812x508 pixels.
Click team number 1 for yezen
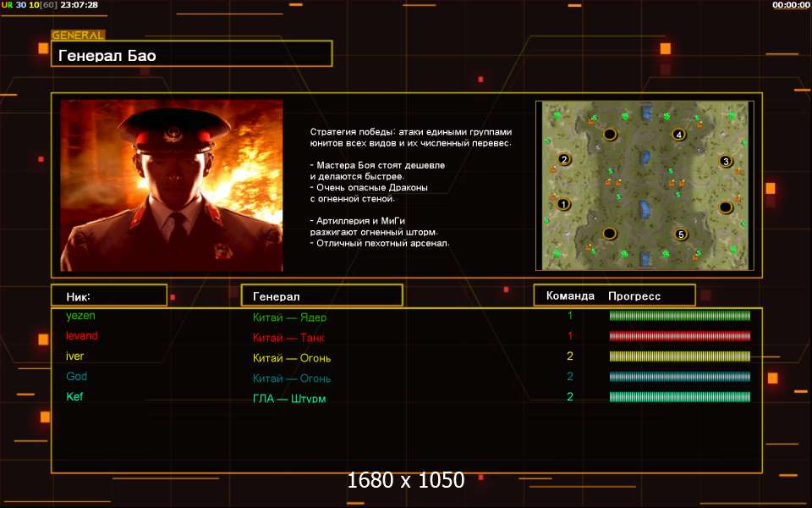pyautogui.click(x=570, y=316)
